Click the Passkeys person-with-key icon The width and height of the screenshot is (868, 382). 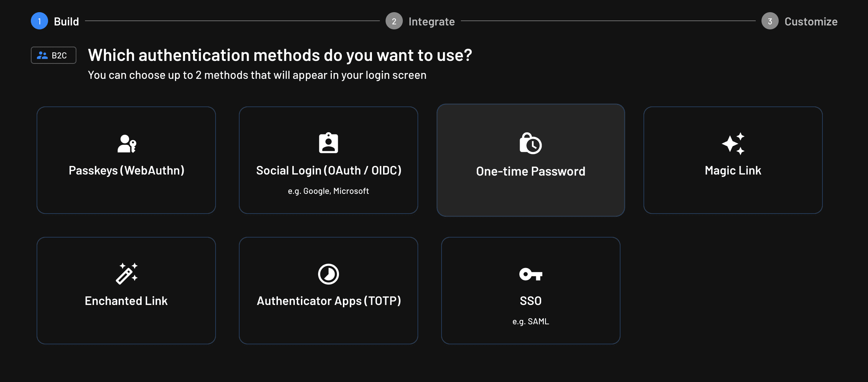pyautogui.click(x=127, y=144)
